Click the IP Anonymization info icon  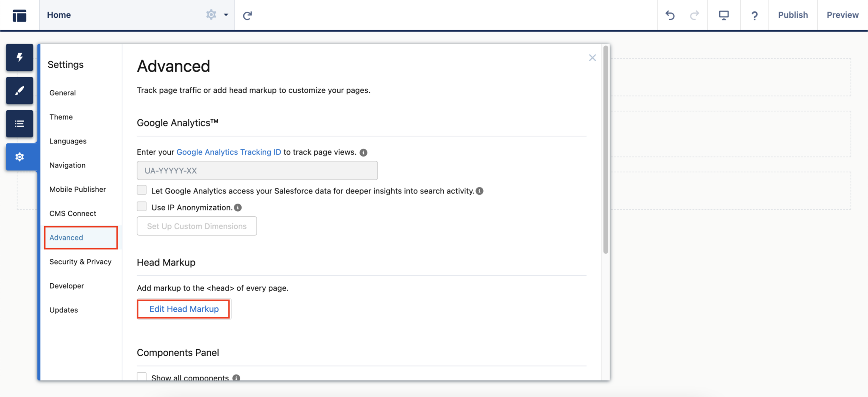pos(238,207)
